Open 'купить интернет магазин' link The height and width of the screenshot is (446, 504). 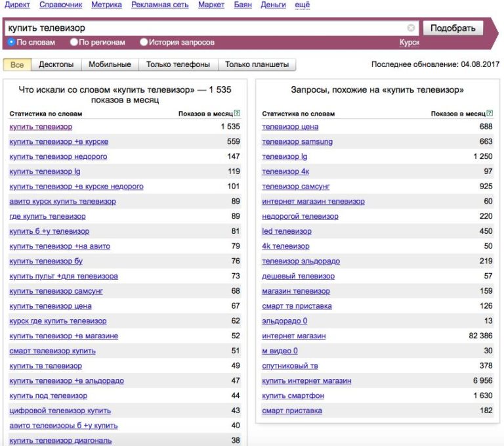tap(306, 381)
